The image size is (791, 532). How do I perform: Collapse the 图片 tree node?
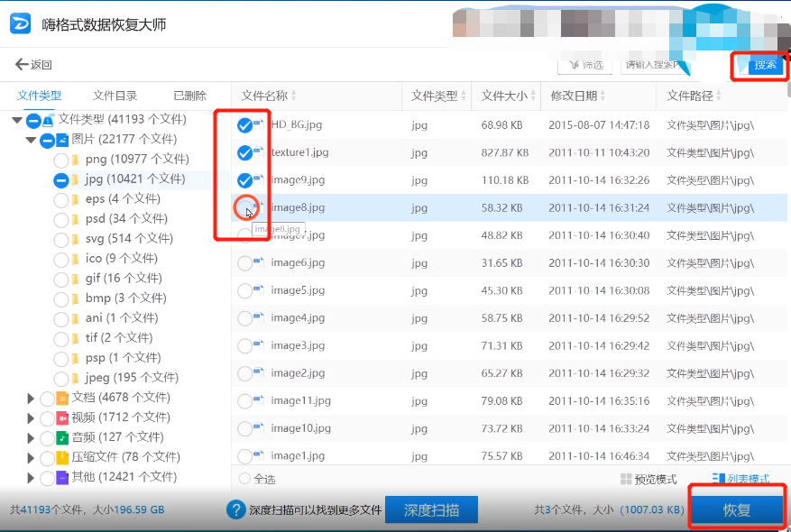[x=31, y=142]
